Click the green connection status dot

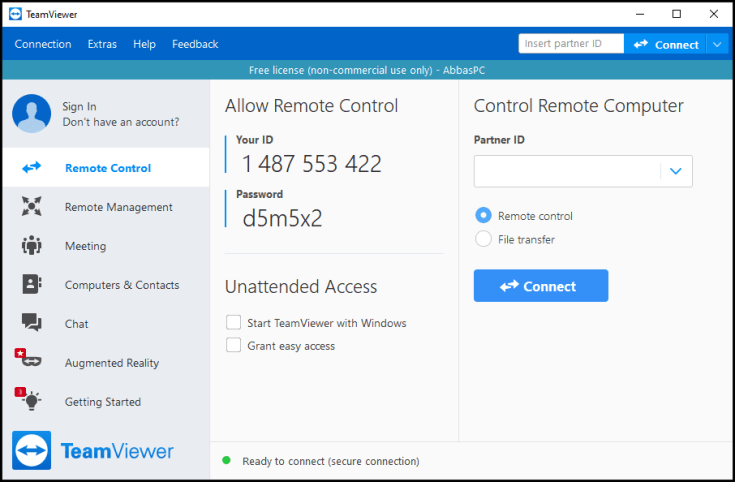tap(226, 460)
